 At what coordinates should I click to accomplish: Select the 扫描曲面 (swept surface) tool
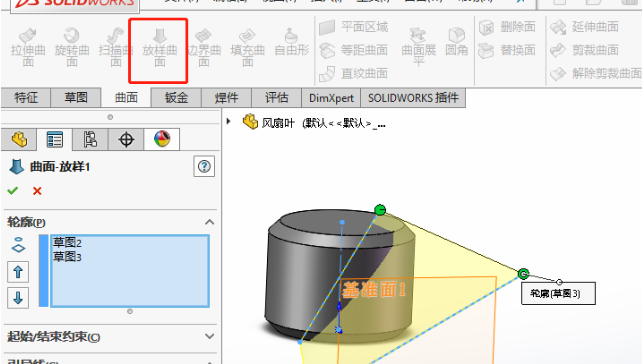point(115,47)
